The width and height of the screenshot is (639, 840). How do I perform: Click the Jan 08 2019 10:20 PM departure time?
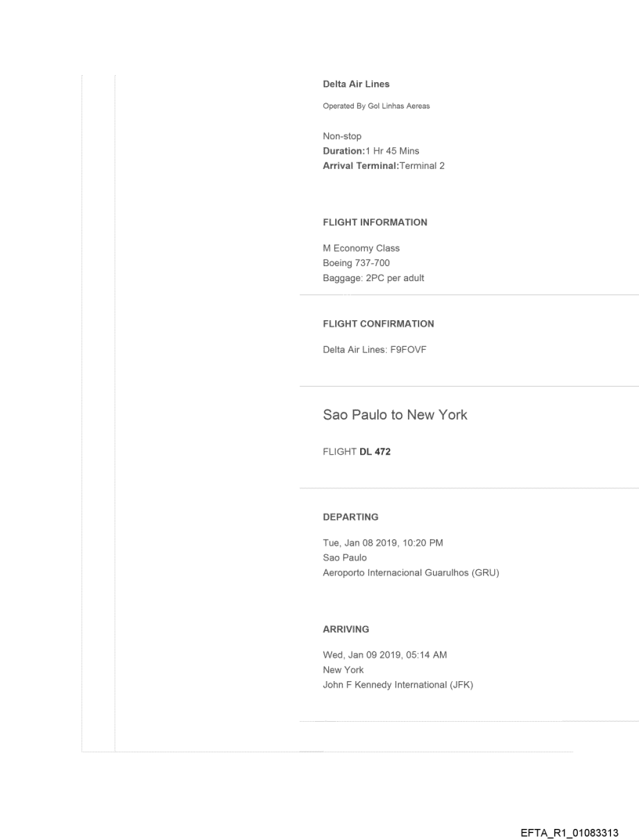click(x=383, y=543)
